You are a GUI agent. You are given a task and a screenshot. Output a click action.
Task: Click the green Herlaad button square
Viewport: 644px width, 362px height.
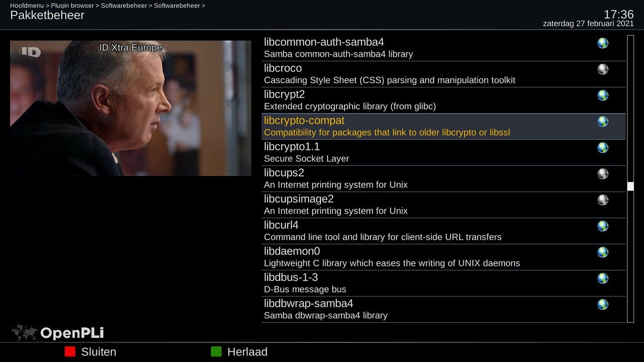click(x=216, y=351)
